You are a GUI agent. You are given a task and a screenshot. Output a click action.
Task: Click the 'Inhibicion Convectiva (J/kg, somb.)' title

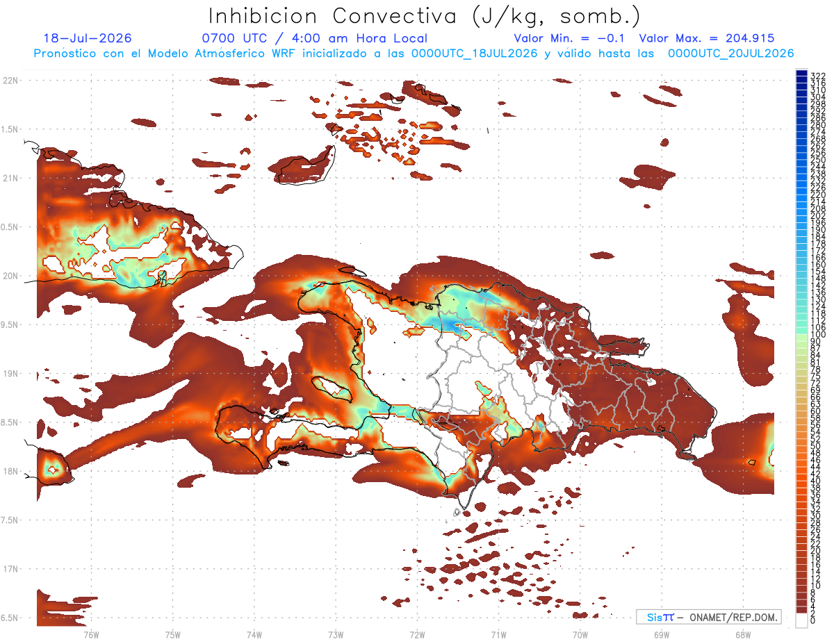tap(425, 17)
